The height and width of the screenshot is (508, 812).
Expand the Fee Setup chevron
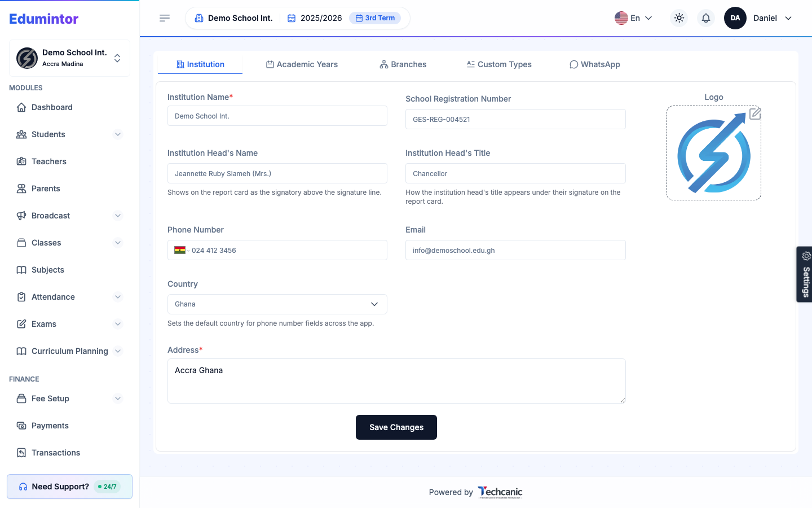tap(118, 398)
